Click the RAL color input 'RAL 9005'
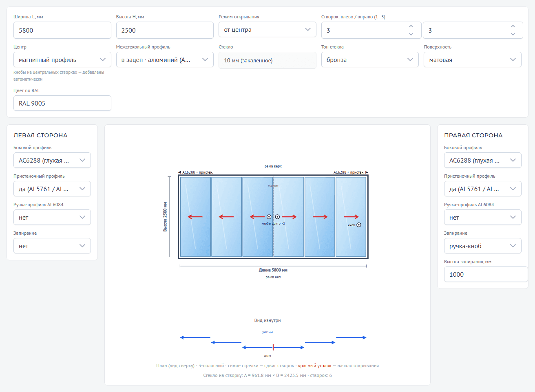The height and width of the screenshot is (392, 535). tap(62, 103)
